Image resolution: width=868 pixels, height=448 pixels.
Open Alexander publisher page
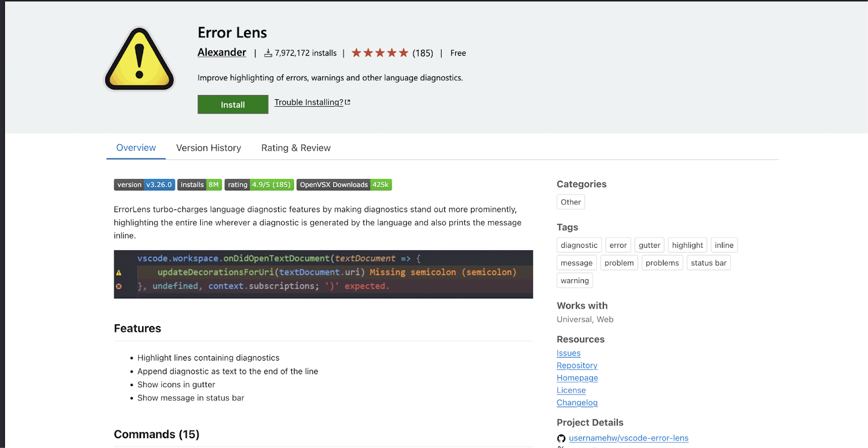222,52
